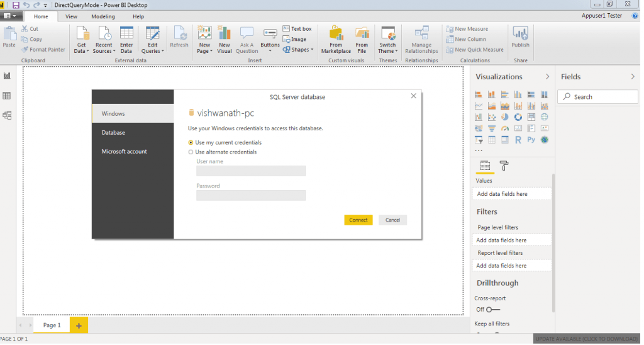The image size is (644, 345).
Task: Click the Connect button
Action: (x=358, y=220)
